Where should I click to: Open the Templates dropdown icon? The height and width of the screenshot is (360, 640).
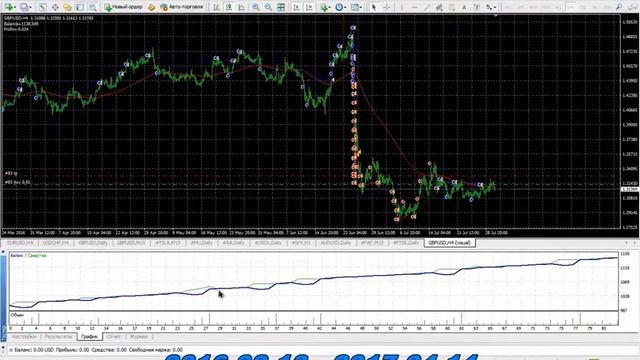click(356, 7)
